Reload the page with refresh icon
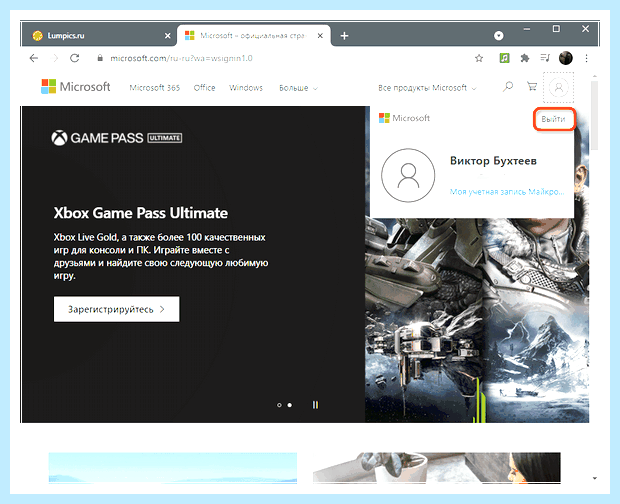The image size is (620, 504). point(74,58)
